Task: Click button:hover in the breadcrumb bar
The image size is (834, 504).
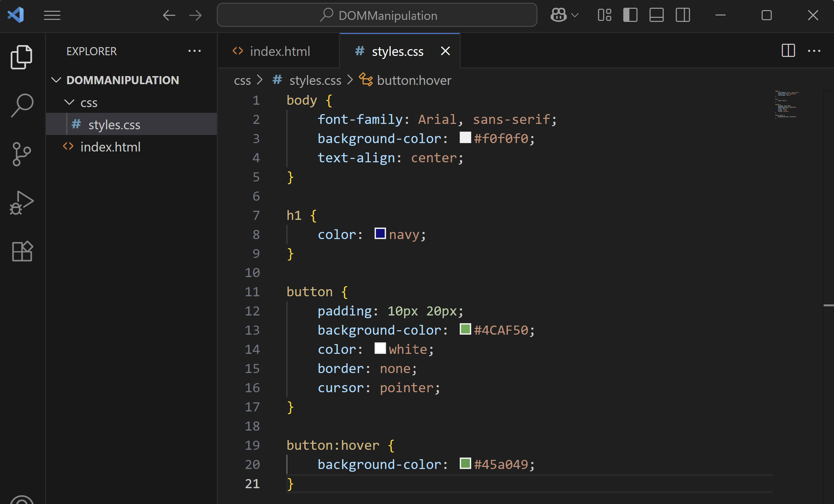Action: pyautogui.click(x=414, y=80)
